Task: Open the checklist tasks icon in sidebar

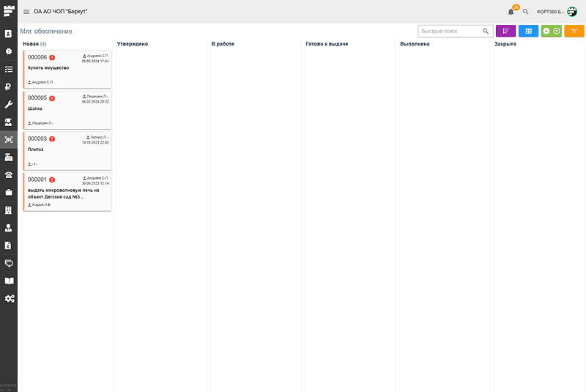Action: coord(9,69)
